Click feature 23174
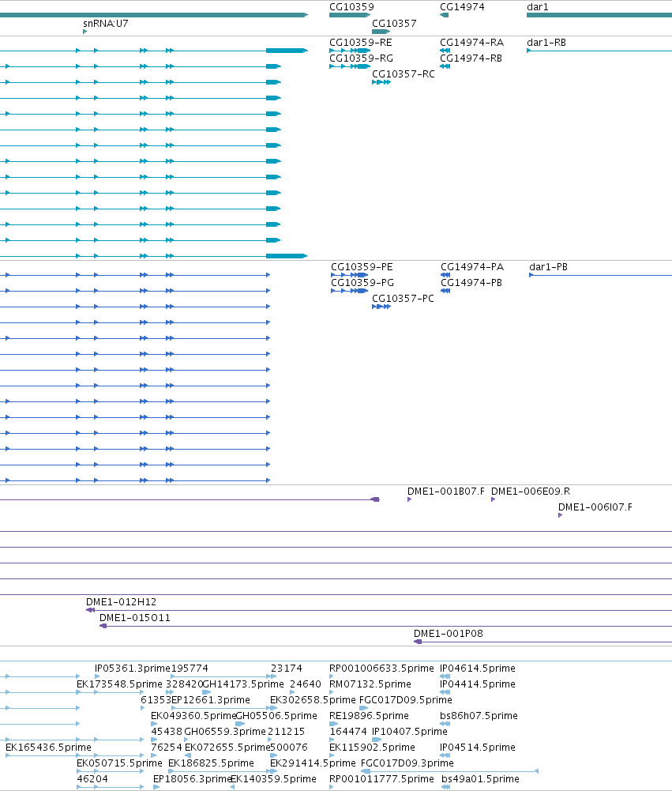 (287, 669)
